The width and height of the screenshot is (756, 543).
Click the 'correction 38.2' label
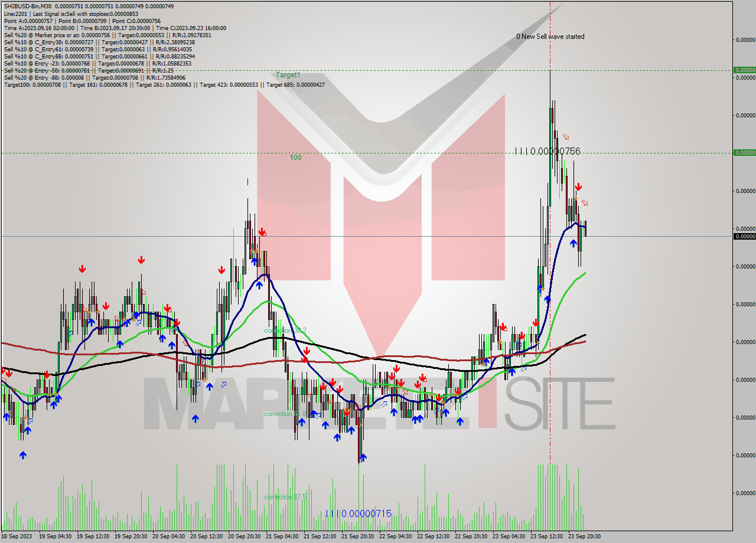pos(285,331)
